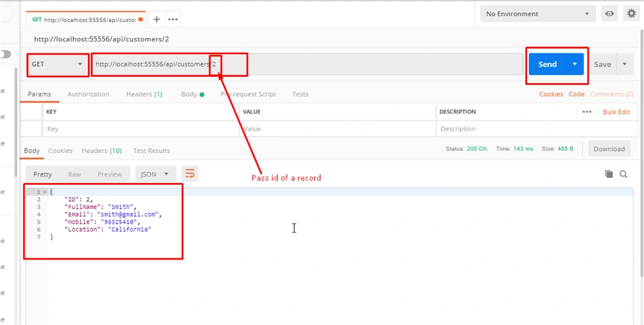Click the "Smith" FullName value
This screenshot has height=325, width=644.
coord(121,207)
